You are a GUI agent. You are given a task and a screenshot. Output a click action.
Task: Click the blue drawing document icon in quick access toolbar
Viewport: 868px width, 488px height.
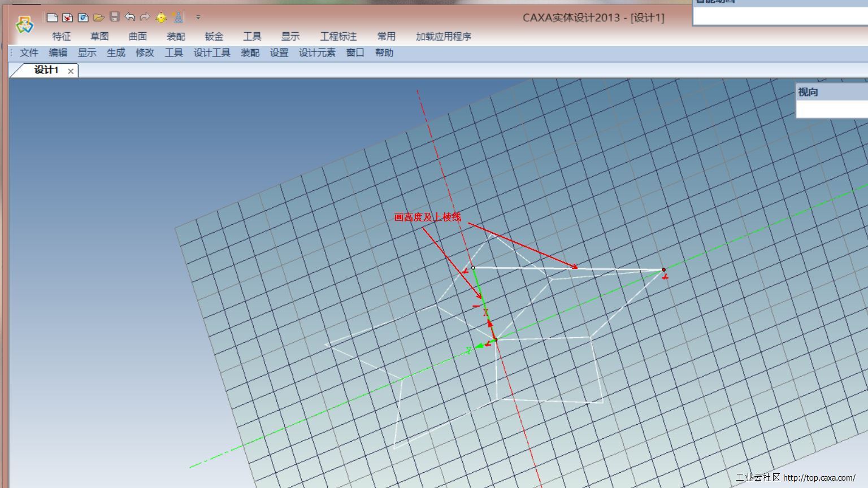(83, 18)
